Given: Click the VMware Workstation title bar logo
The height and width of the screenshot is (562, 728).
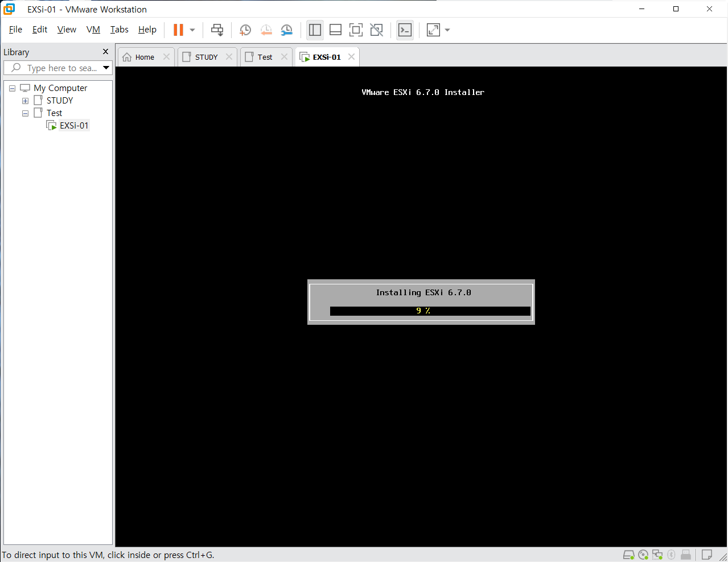Looking at the screenshot, I should click(9, 9).
